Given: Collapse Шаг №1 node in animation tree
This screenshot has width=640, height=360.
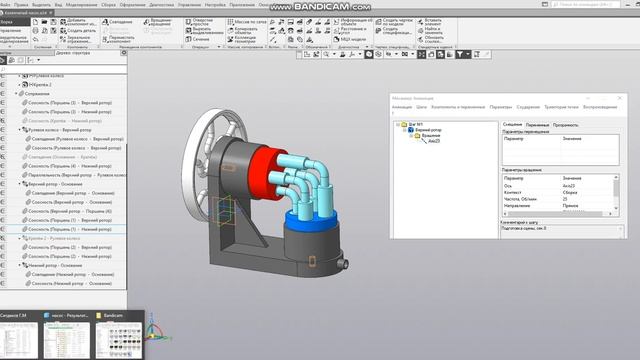Looking at the screenshot, I should (398, 124).
